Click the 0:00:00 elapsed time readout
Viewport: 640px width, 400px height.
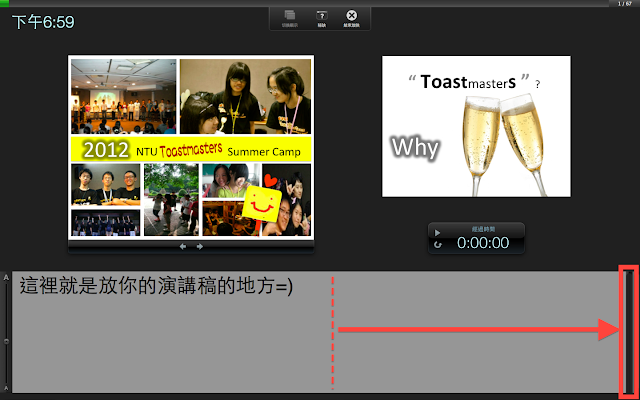click(483, 243)
